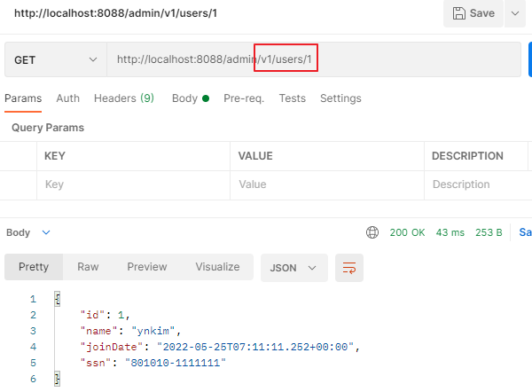532x392 pixels.
Task: Click the Description input cell
Action: click(476, 185)
